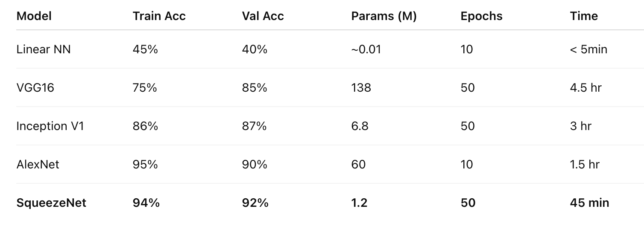
Task: Click the 6.8 params value
Action: (360, 126)
